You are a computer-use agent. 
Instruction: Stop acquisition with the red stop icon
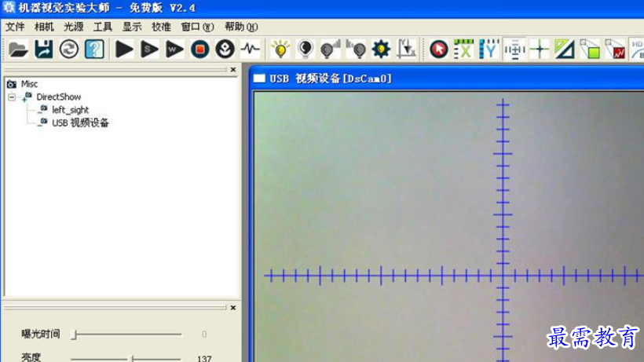click(x=200, y=49)
